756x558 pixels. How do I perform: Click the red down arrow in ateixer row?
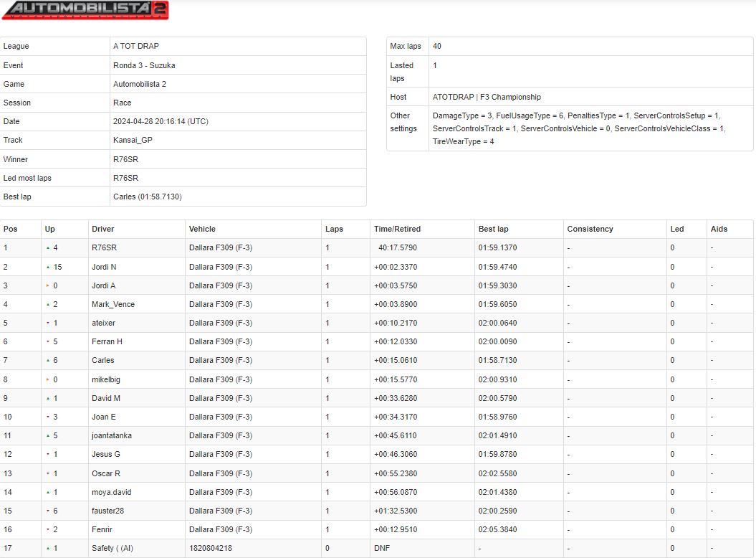pos(48,323)
